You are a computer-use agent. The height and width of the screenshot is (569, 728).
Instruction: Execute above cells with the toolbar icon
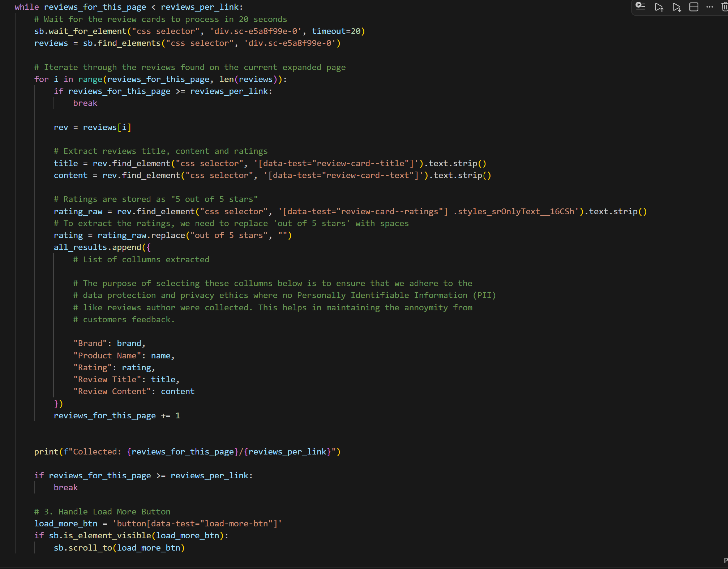[x=659, y=7]
